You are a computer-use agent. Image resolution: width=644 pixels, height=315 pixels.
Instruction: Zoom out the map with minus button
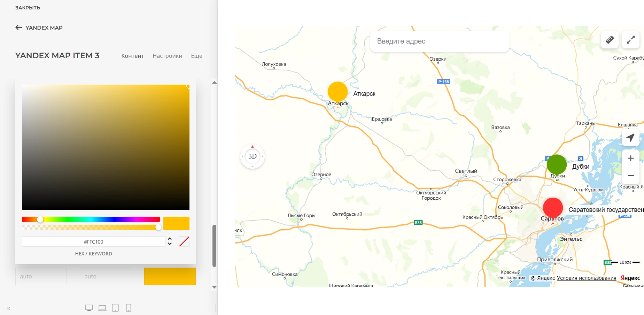pos(630,176)
